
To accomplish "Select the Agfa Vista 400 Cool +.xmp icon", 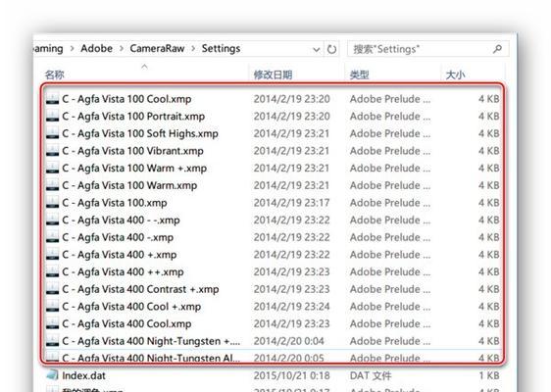I will 52,307.
